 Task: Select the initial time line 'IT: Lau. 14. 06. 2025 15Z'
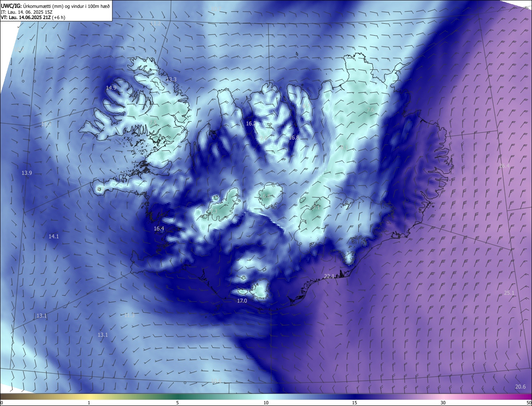[x=27, y=12]
